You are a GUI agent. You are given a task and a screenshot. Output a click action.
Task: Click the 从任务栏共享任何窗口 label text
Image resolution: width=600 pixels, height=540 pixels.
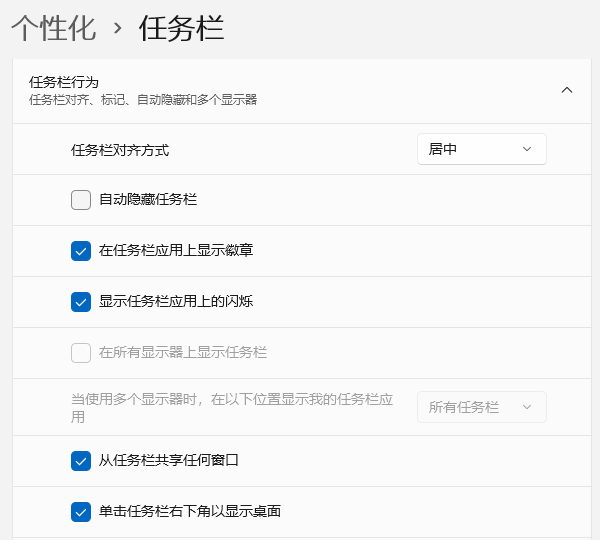click(x=169, y=461)
